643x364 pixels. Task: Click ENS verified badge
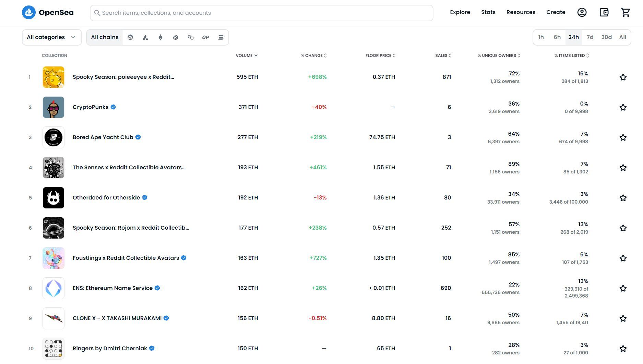(x=157, y=288)
